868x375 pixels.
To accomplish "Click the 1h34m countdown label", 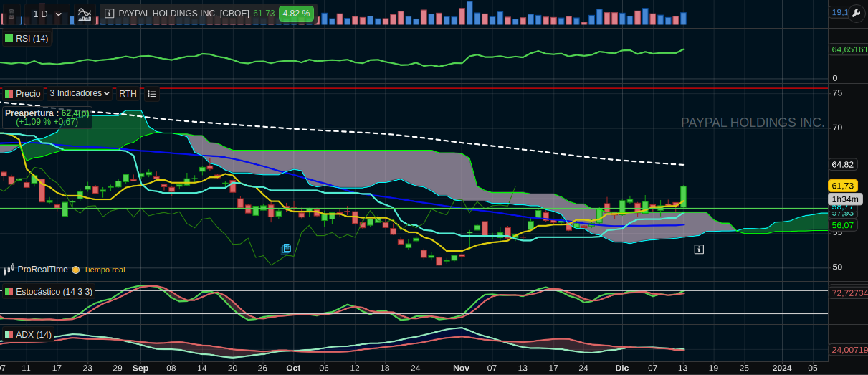I will coord(846,199).
